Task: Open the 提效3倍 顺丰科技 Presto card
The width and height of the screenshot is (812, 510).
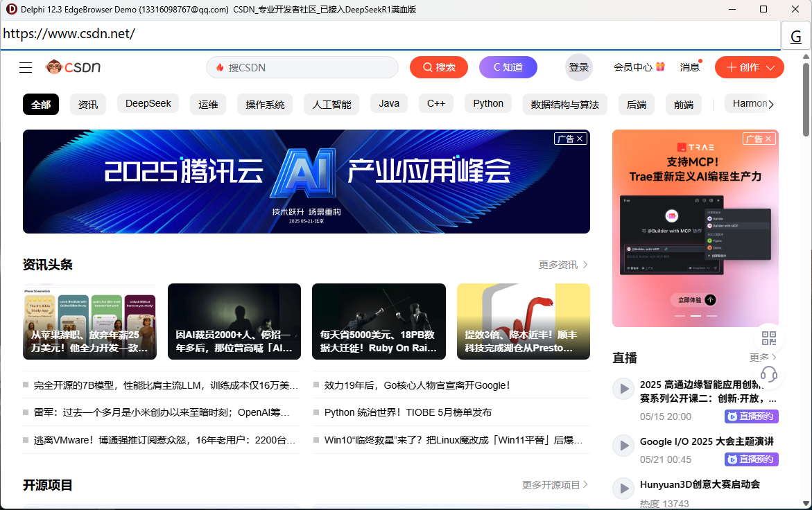Action: 524,322
